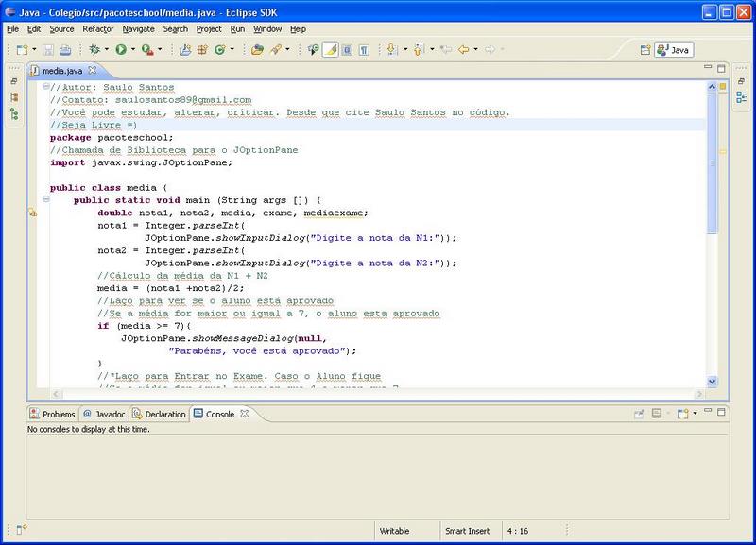Close the Console view tab
Viewport: 756px width, 545px height.
pyautogui.click(x=245, y=414)
